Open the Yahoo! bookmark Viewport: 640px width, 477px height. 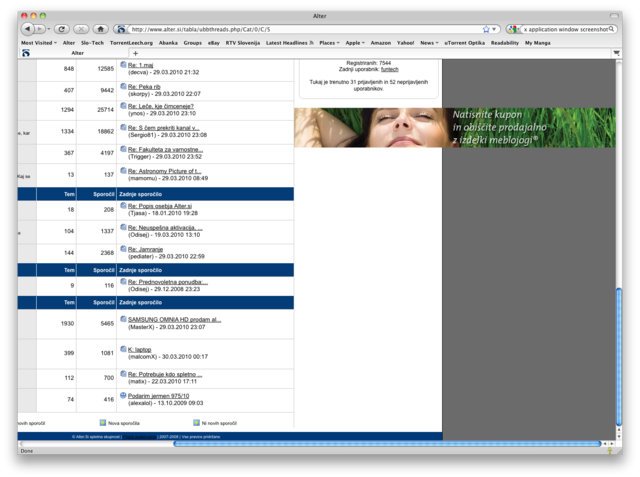point(405,43)
